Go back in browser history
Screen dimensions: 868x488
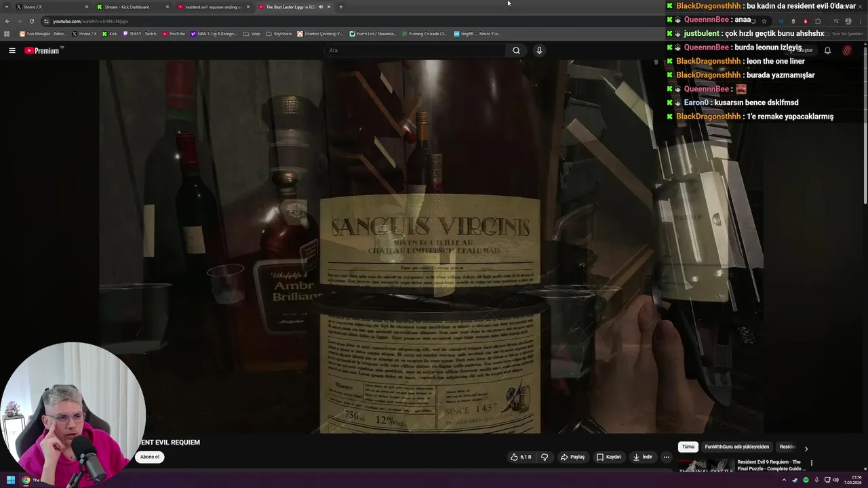[7, 21]
